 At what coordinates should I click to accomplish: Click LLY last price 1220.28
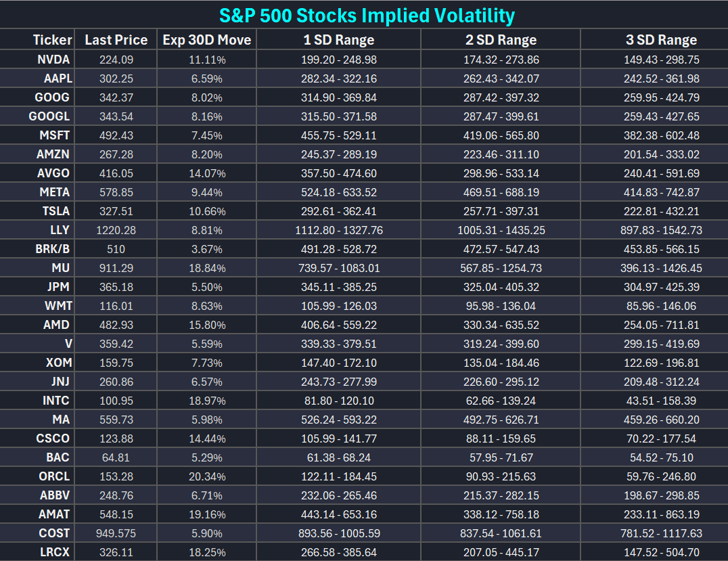click(116, 230)
